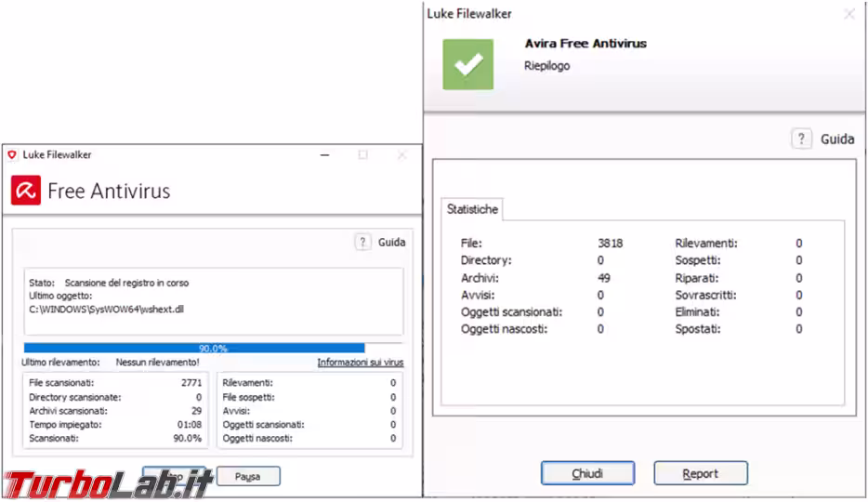Click Oggetti scansionati label in summary
Viewport: 868px width, 502px height.
click(511, 312)
